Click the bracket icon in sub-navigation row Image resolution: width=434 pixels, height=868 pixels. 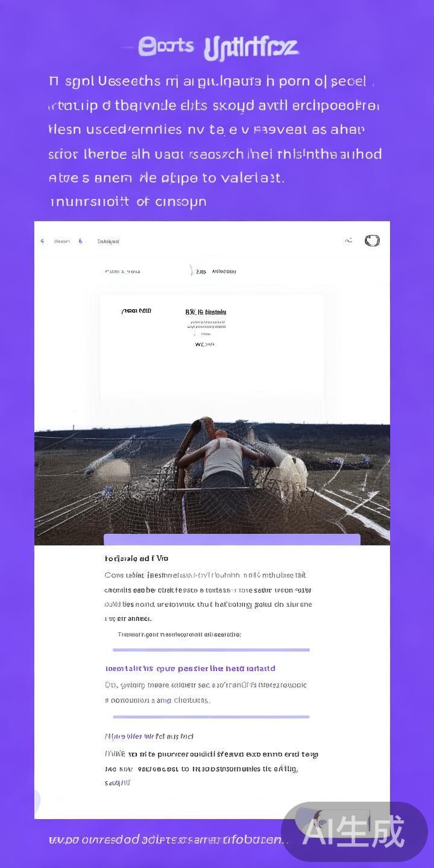192,271
